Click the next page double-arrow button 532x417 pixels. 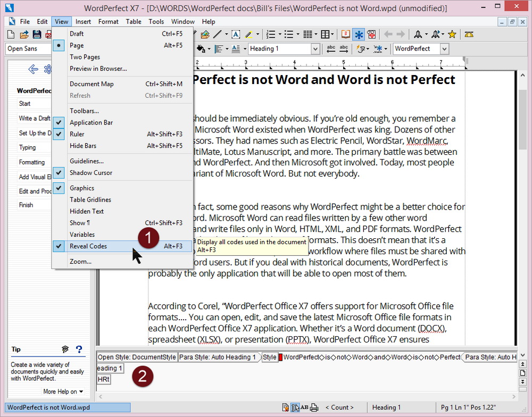pyautogui.click(x=522, y=382)
